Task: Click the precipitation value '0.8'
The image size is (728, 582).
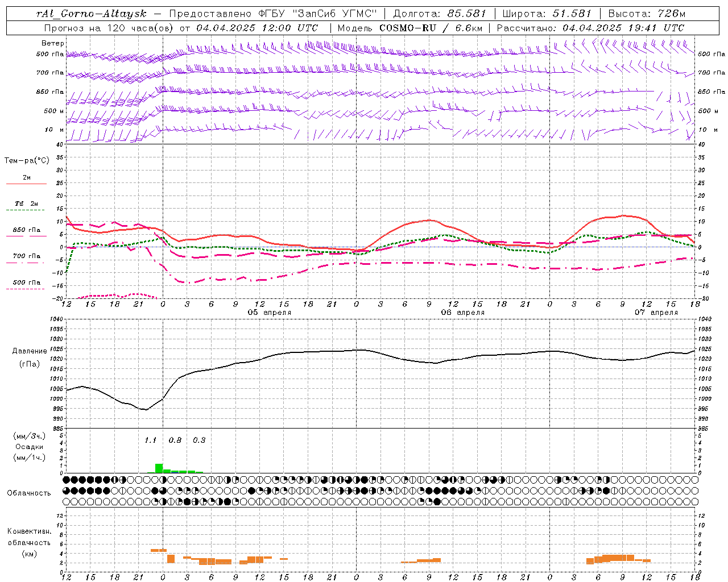Action: (175, 440)
